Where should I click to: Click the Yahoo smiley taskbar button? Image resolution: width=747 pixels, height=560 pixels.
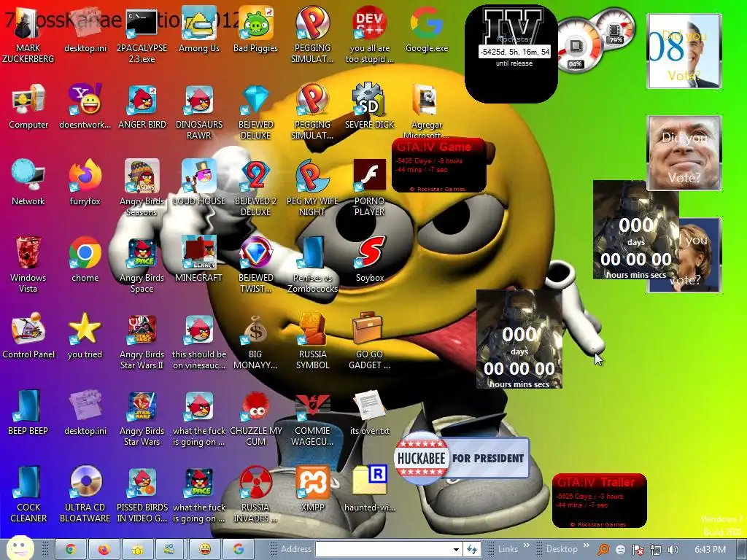(205, 550)
